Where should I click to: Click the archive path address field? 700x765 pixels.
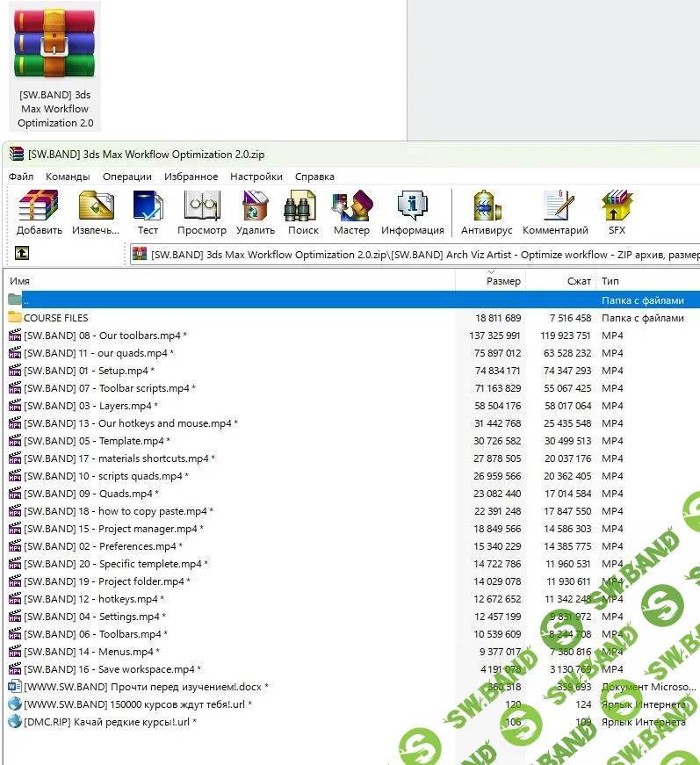pyautogui.click(x=413, y=255)
